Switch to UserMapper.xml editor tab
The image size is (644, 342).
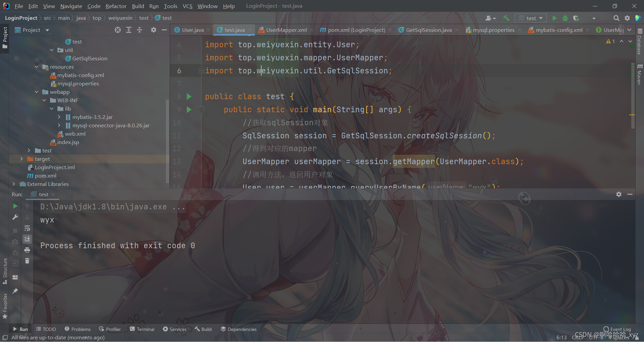[x=286, y=30]
